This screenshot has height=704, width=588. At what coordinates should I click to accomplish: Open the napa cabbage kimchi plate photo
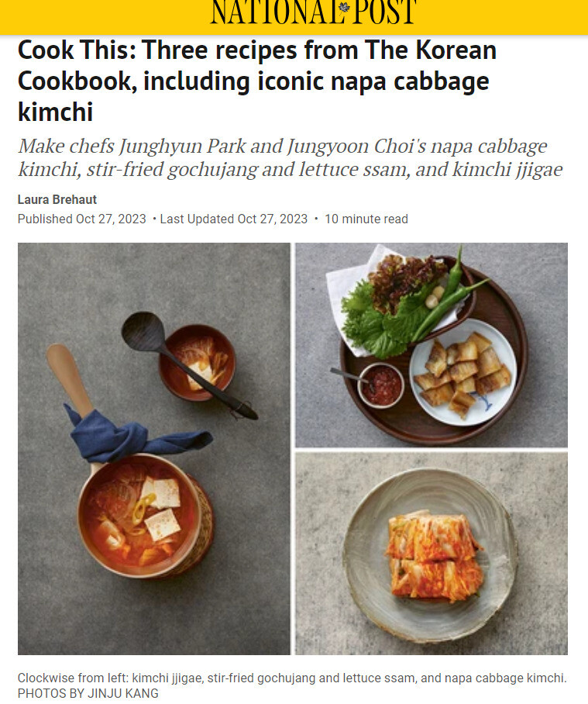pyautogui.click(x=432, y=554)
